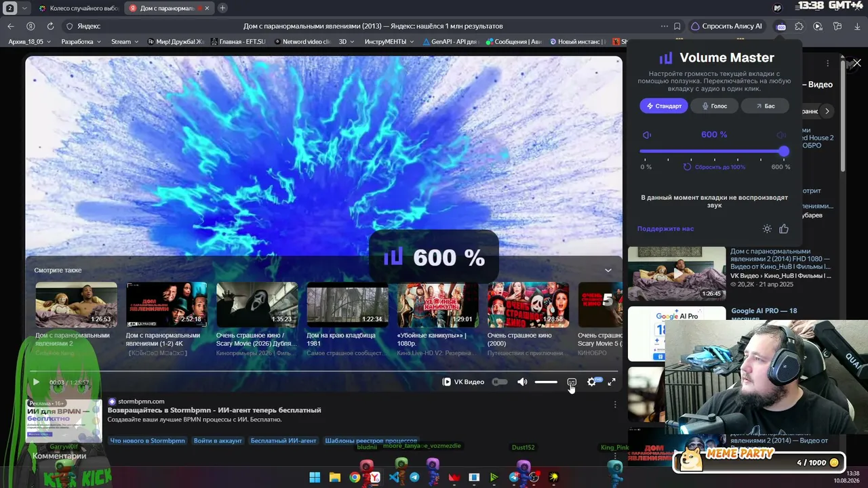Viewport: 868px width, 488px height.
Task: Click the thumbs-up icon in Volume Master
Action: [x=784, y=229]
